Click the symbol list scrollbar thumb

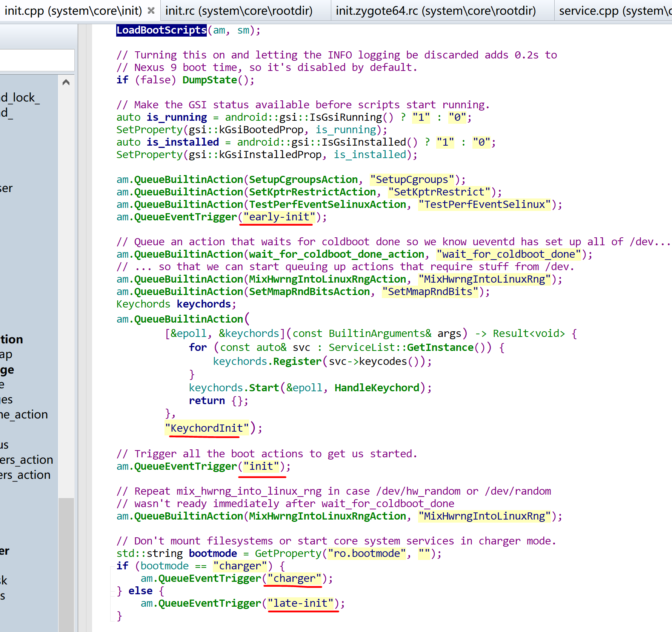coord(66,565)
